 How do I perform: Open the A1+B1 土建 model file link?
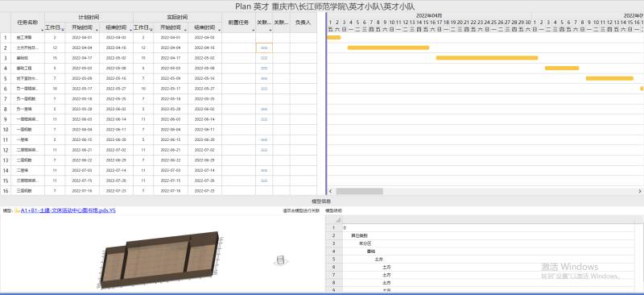pos(68,210)
